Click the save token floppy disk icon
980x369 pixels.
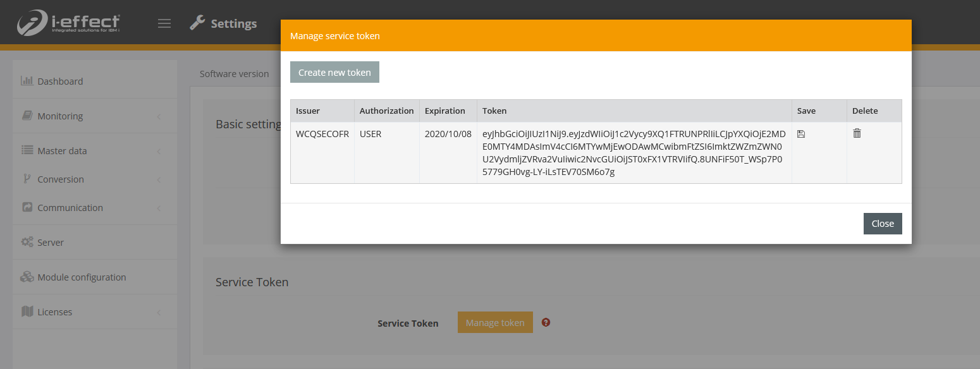click(x=801, y=134)
